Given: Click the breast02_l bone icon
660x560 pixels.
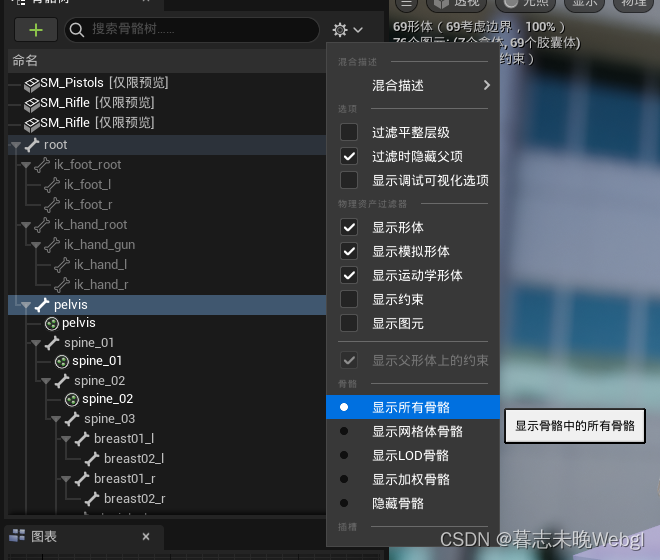Looking at the screenshot, I should tap(93, 459).
